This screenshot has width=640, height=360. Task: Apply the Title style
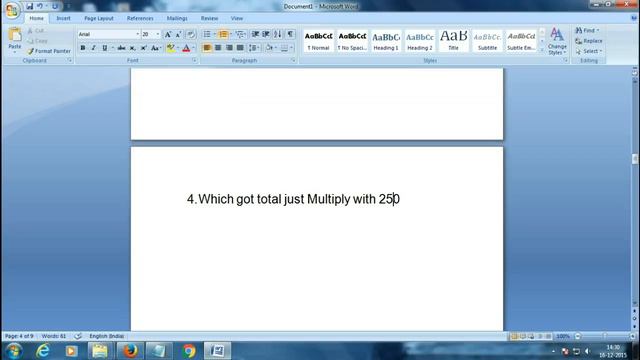[x=453, y=41]
